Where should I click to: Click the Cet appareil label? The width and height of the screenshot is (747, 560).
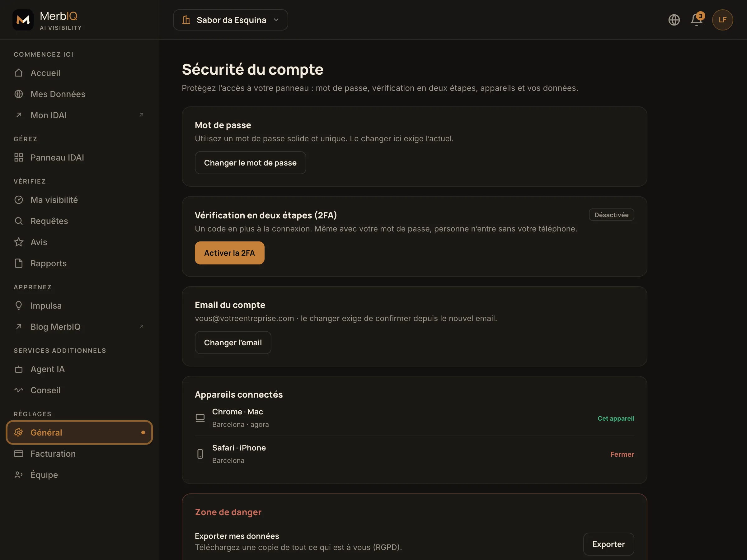pyautogui.click(x=616, y=418)
